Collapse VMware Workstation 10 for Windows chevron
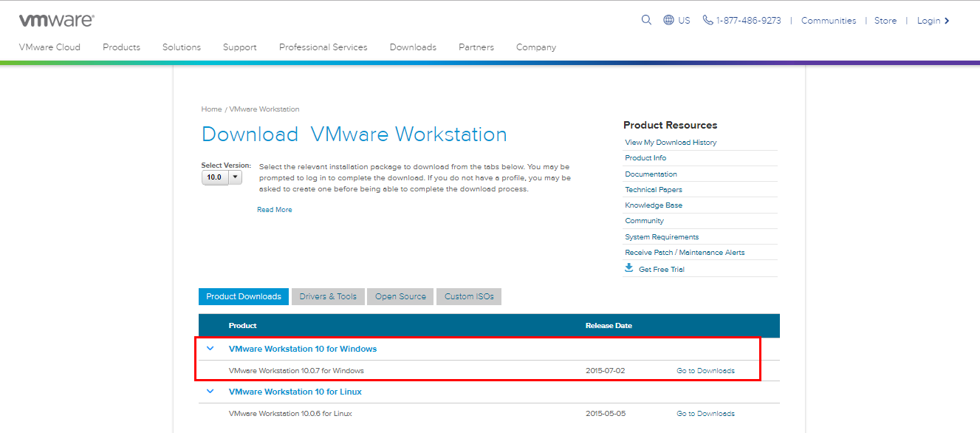 pyautogui.click(x=210, y=349)
